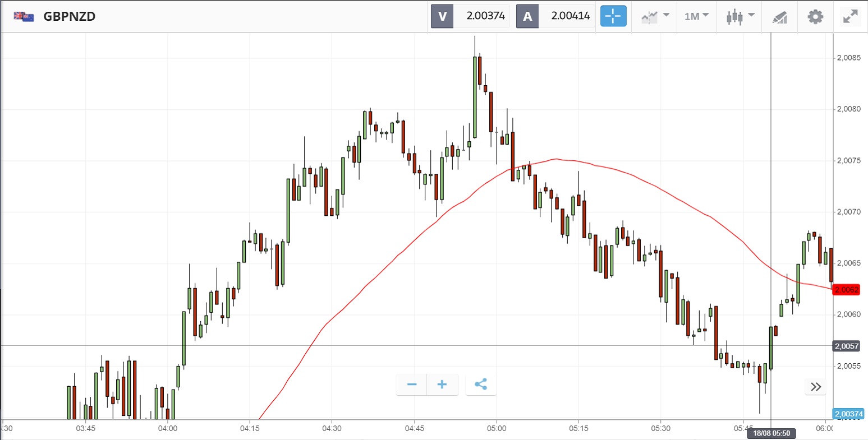The width and height of the screenshot is (868, 440).
Task: Click the buy (A) price button
Action: click(x=555, y=16)
